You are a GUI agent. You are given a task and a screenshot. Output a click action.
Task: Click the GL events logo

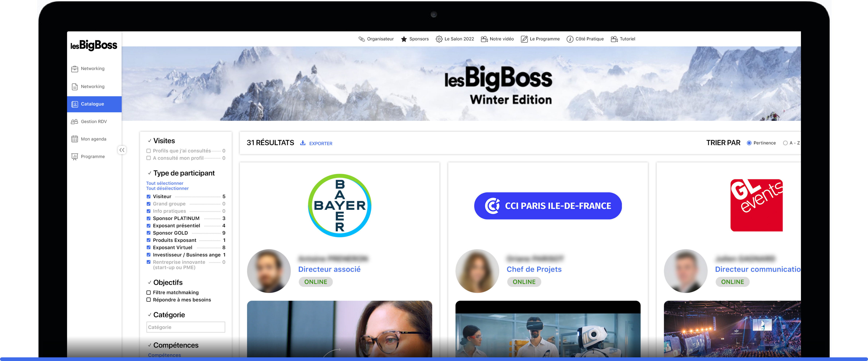[756, 205]
